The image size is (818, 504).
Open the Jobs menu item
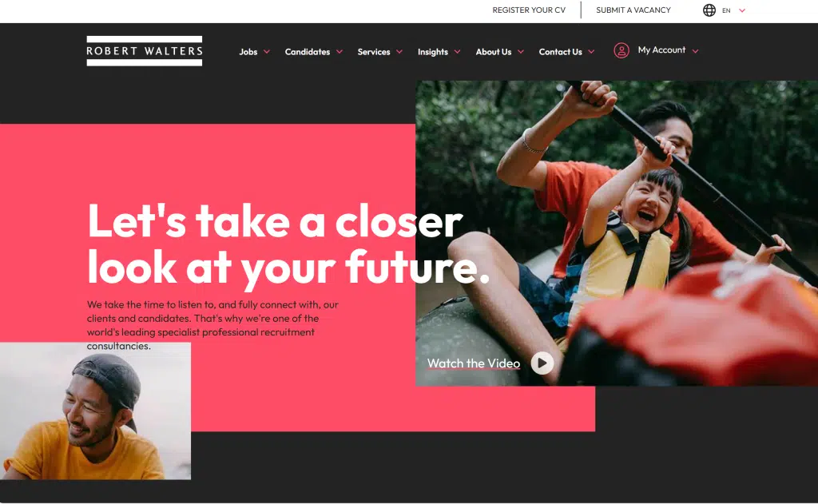click(248, 52)
